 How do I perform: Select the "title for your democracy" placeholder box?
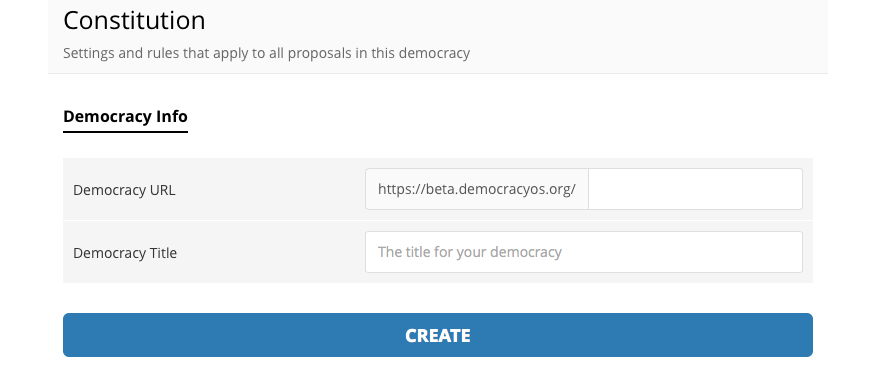[x=584, y=252]
